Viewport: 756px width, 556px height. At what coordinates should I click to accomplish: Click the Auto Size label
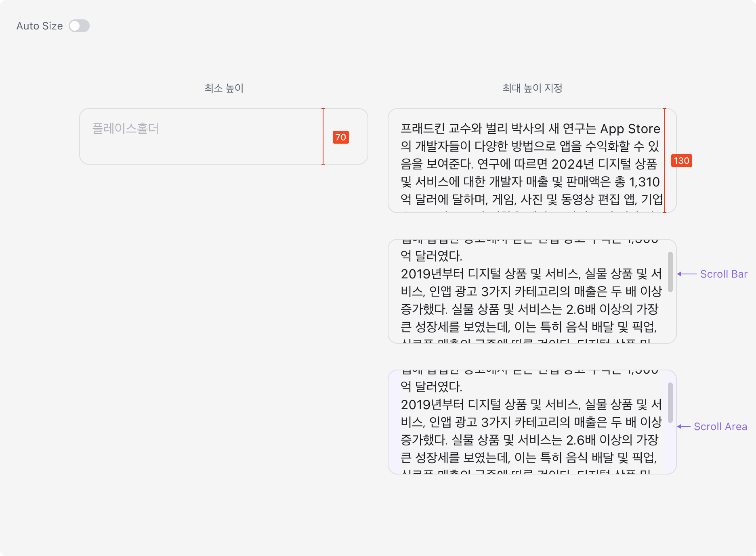tap(40, 26)
